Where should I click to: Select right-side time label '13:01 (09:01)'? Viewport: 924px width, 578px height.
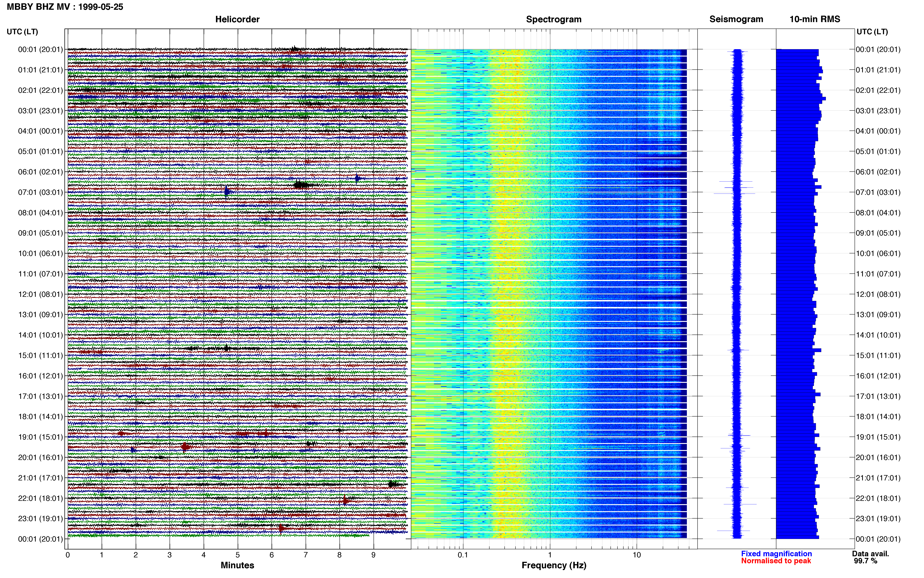click(878, 315)
